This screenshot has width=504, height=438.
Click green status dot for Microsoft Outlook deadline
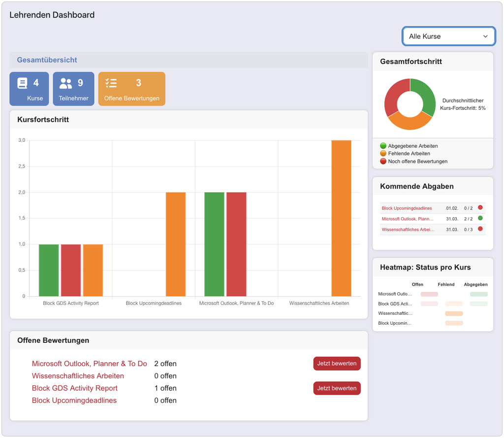click(480, 218)
